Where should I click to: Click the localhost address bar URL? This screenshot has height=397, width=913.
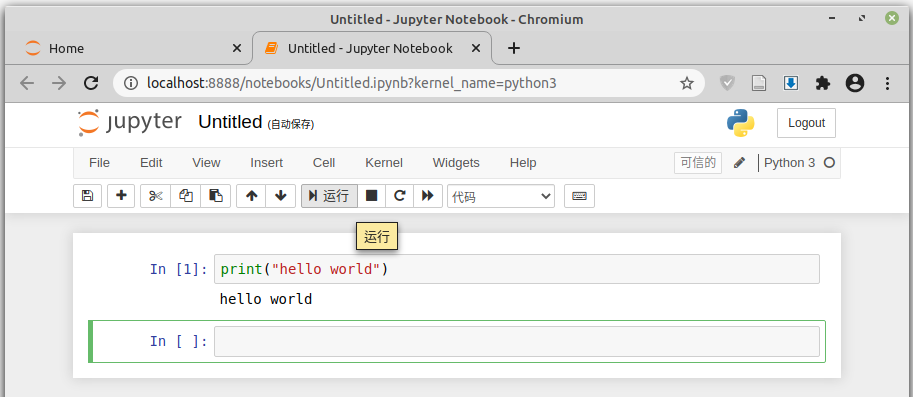pyautogui.click(x=352, y=83)
